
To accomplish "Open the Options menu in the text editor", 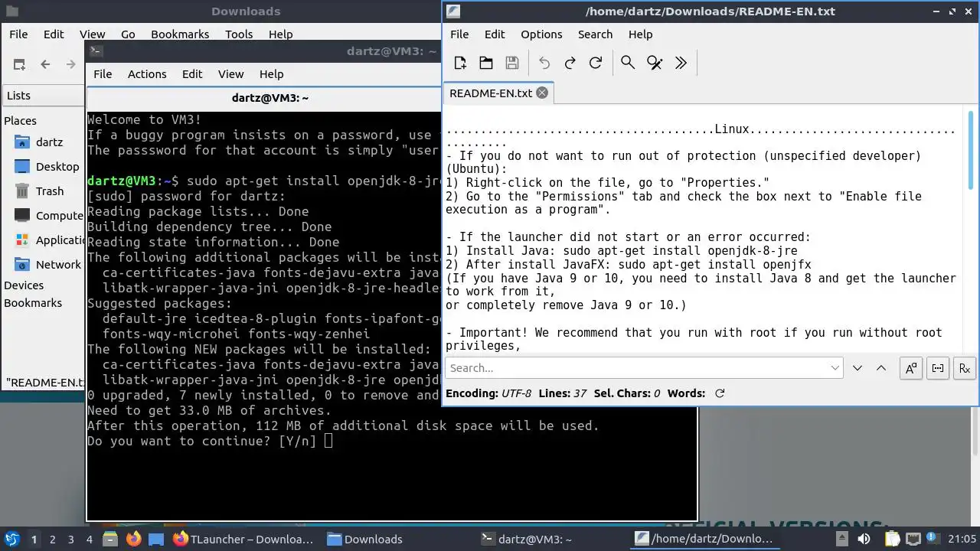I will 541,34.
